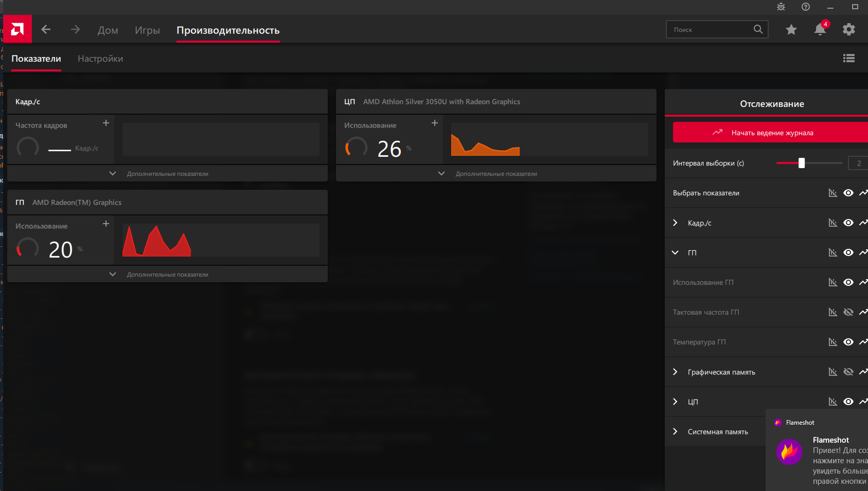Expand additional metrics under ЦП tile
Viewport: 868px width, 491px height.
point(496,173)
